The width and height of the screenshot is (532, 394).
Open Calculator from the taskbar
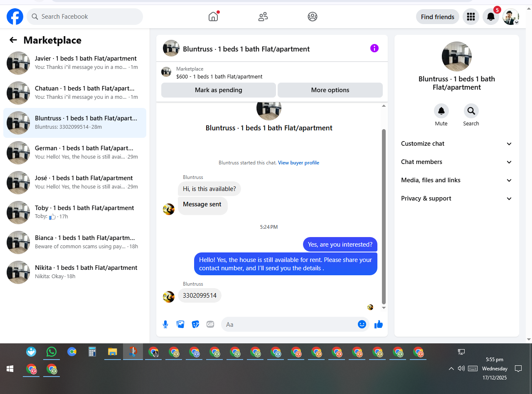(x=92, y=352)
